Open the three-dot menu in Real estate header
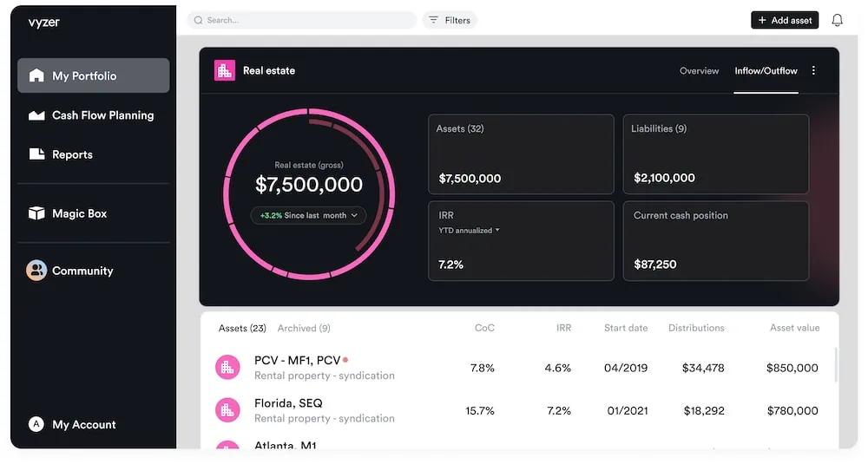Screen dimensions: 868x464 [x=813, y=71]
